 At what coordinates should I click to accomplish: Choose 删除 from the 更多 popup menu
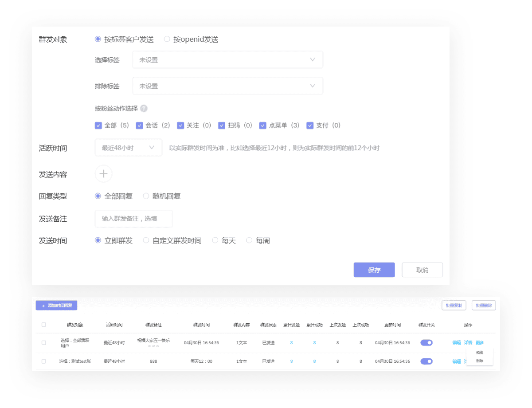click(x=480, y=361)
